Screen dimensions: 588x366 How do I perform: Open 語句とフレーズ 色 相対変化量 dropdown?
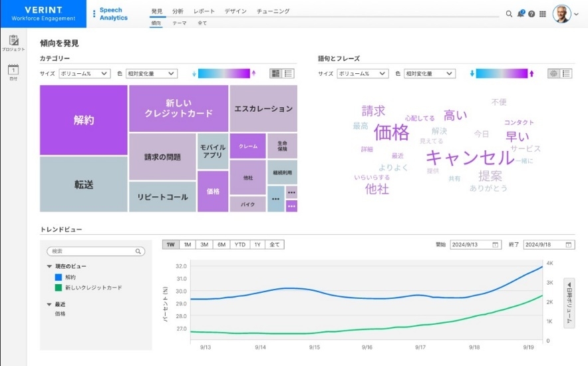(x=429, y=74)
